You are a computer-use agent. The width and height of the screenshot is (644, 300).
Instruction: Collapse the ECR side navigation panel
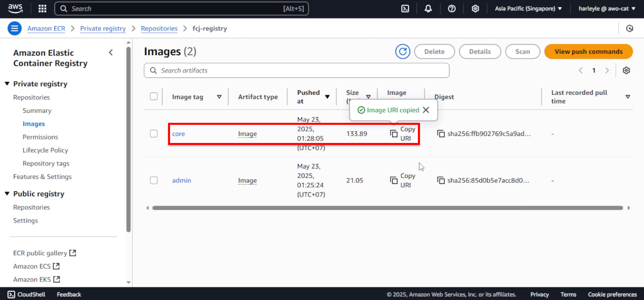tap(111, 53)
